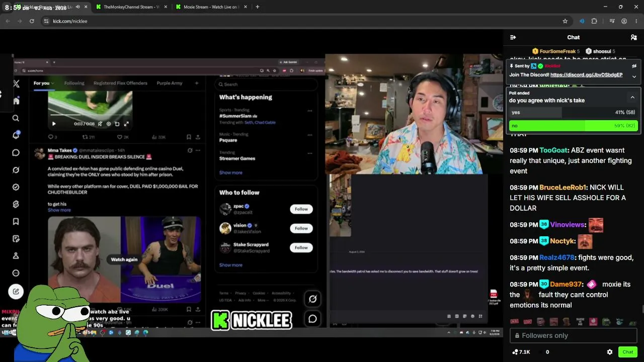Image resolution: width=644 pixels, height=362 pixels.
Task: Open options for Psquare trend
Action: 309,135
